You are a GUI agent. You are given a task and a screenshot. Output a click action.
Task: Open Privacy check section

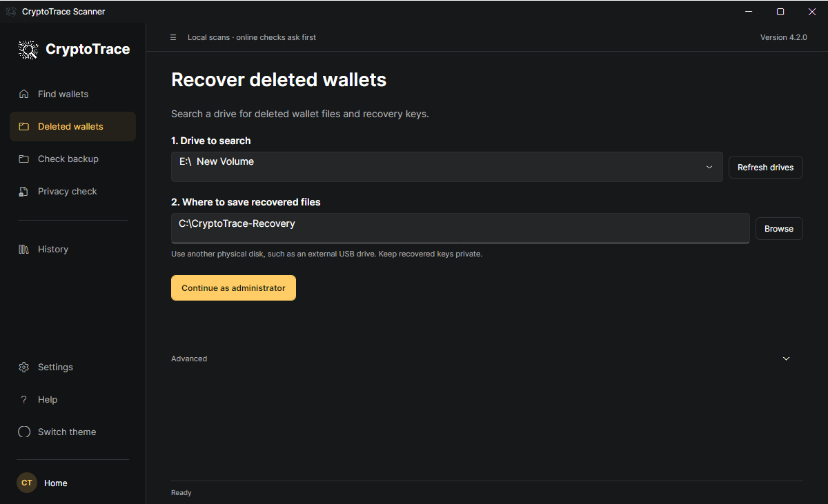(x=72, y=191)
